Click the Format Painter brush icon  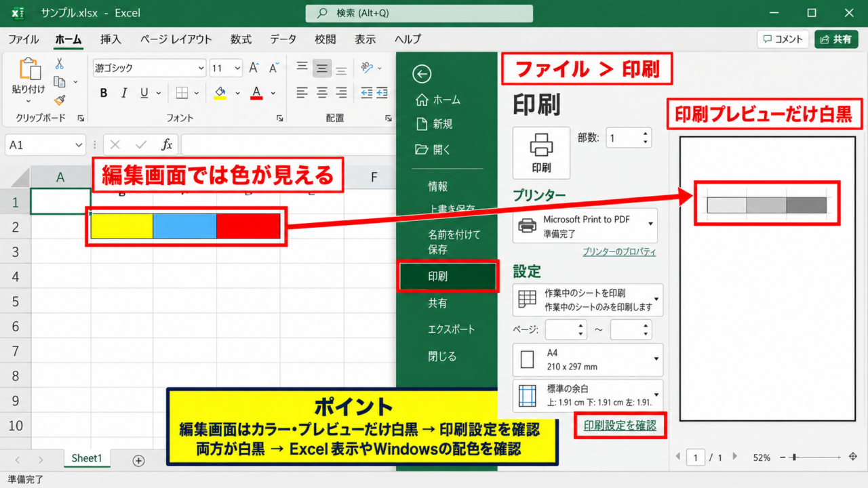[60, 100]
